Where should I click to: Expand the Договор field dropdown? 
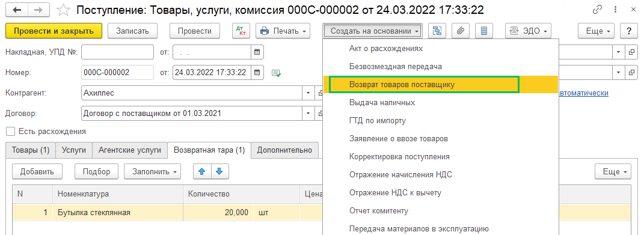(x=308, y=113)
